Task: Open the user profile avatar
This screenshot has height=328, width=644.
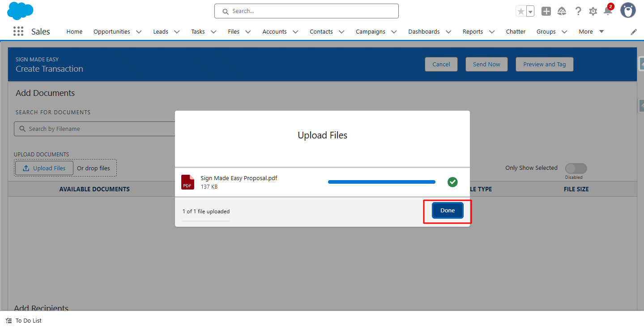Action: click(x=628, y=10)
